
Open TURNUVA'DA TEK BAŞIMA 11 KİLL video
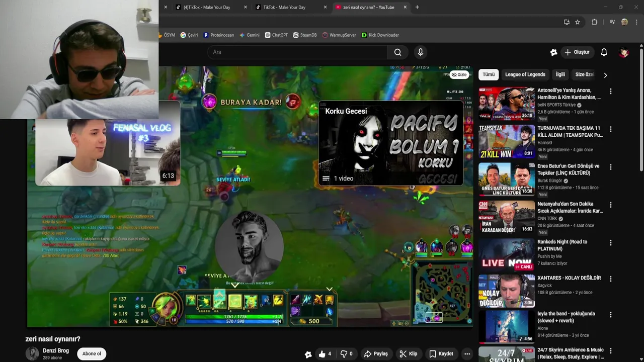pos(507,141)
